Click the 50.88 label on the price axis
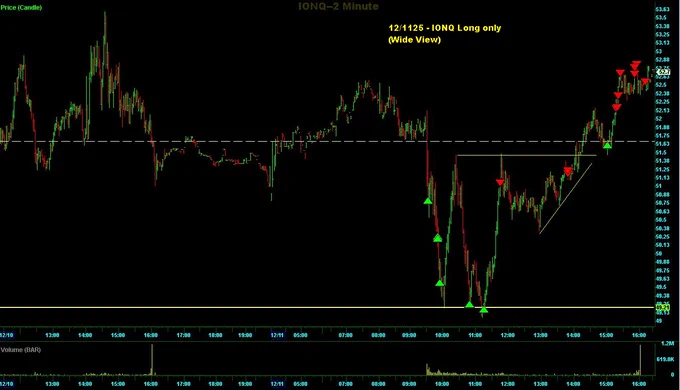Image resolution: width=680 pixels, height=390 pixels. coord(662,194)
